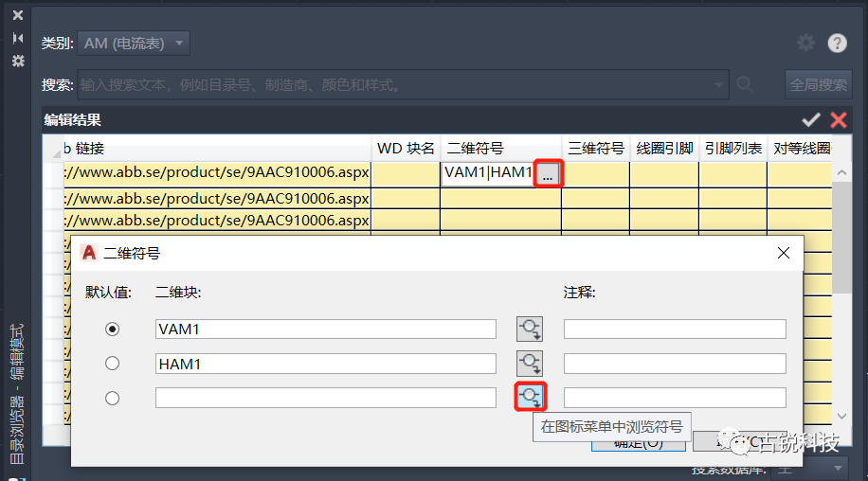The width and height of the screenshot is (868, 481).
Task: Click the 注释 field for the HAM1 row
Action: click(x=675, y=364)
